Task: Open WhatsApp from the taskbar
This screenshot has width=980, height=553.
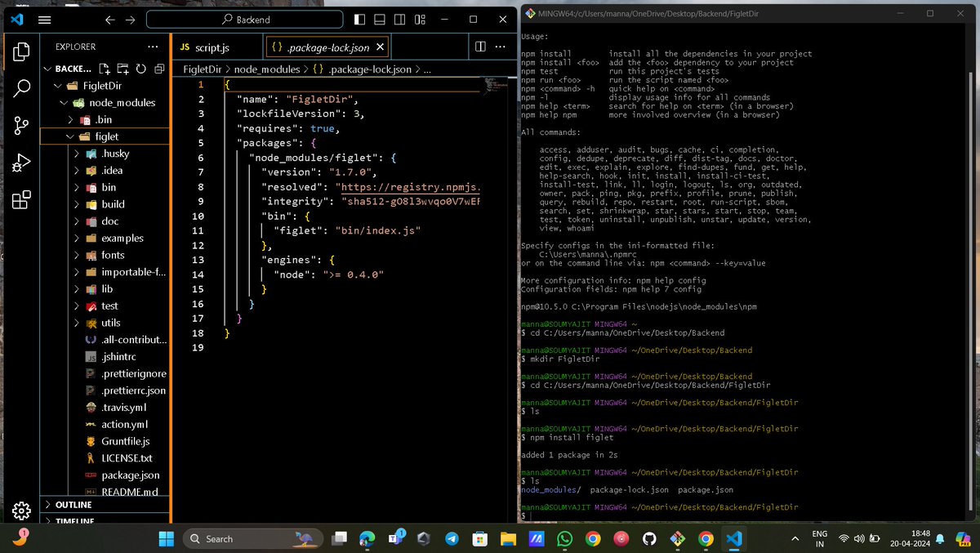Action: click(x=565, y=538)
